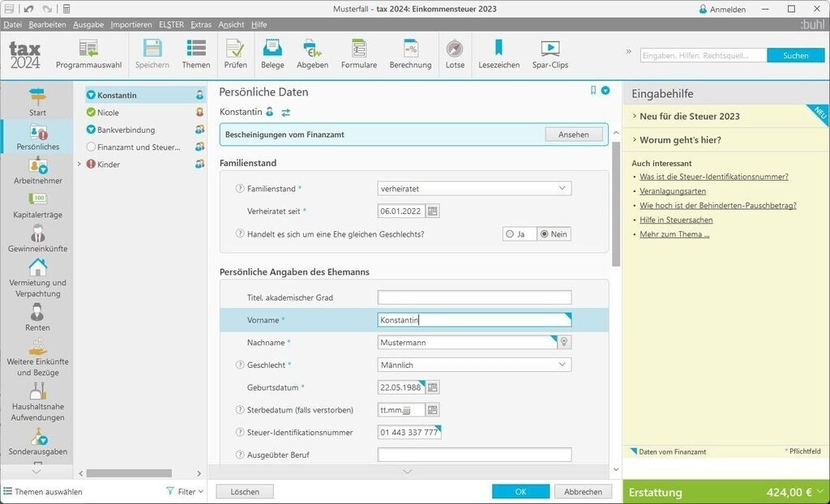The image size is (830, 504).
Task: Select the Nein radio button
Action: point(545,234)
